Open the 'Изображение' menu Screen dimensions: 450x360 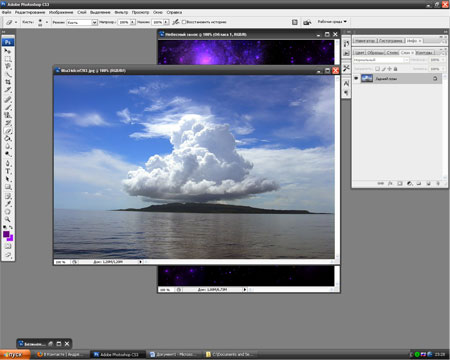pyautogui.click(x=61, y=12)
